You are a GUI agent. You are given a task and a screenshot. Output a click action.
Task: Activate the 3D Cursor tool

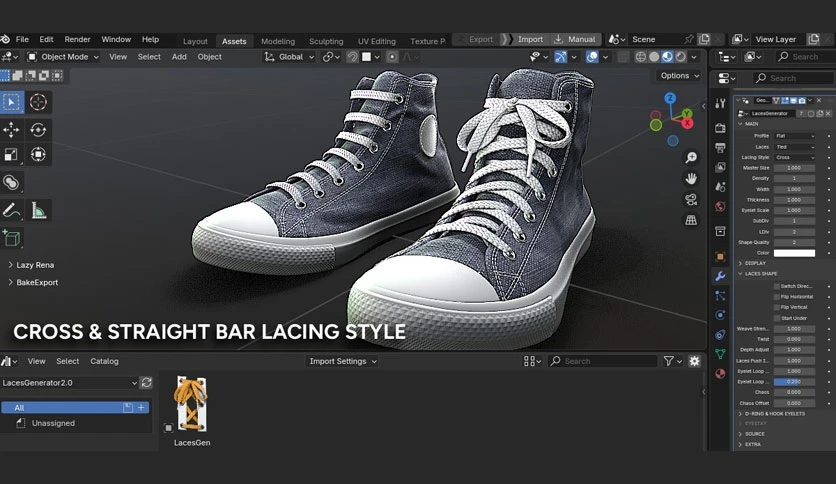click(38, 102)
